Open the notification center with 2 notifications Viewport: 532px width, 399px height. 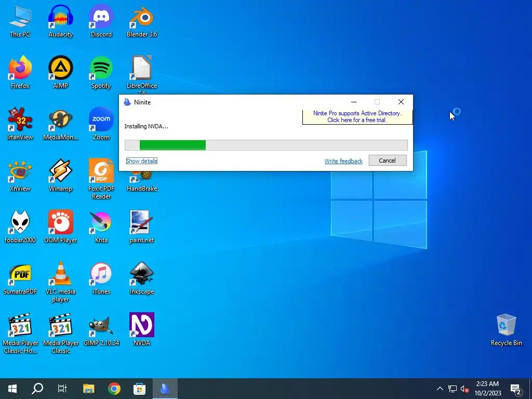pyautogui.click(x=516, y=389)
